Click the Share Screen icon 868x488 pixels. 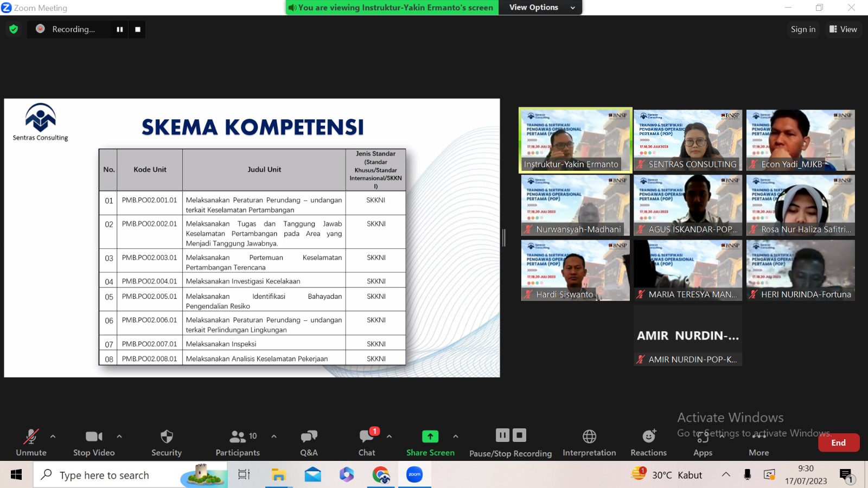click(x=430, y=436)
